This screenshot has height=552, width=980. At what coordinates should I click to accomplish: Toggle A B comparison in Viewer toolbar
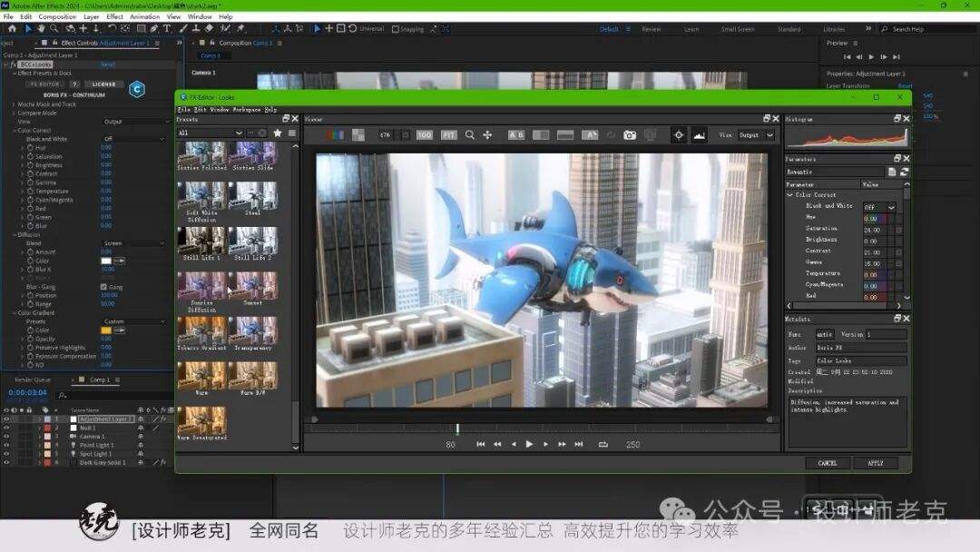[516, 135]
